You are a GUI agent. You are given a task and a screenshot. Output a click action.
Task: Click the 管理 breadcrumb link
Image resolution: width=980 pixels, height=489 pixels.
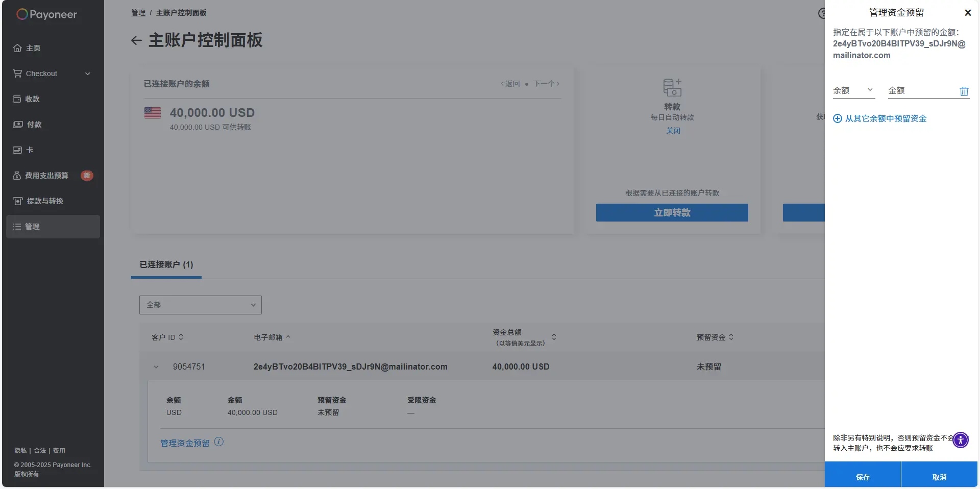(x=138, y=13)
